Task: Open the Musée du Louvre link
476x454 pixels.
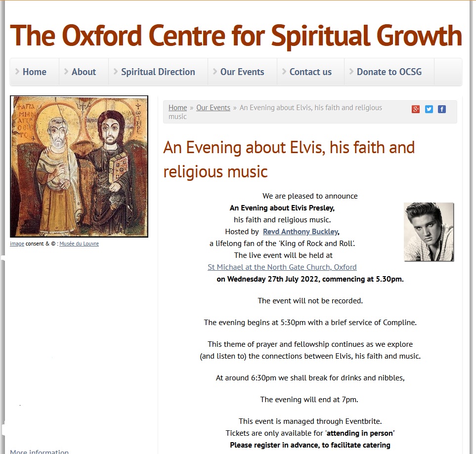Action: (79, 244)
